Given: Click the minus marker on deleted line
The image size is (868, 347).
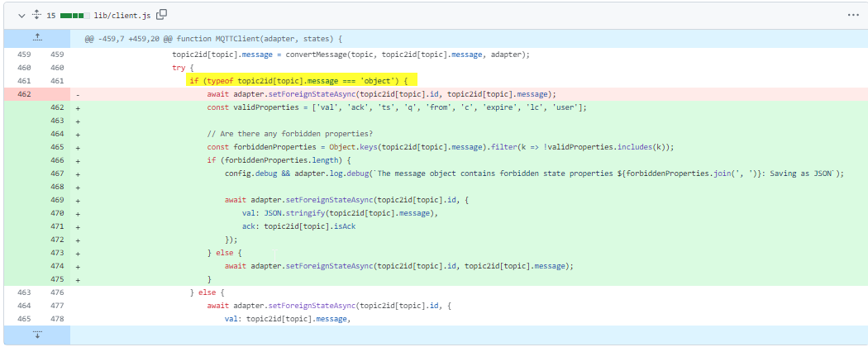Looking at the screenshot, I should click(78, 94).
